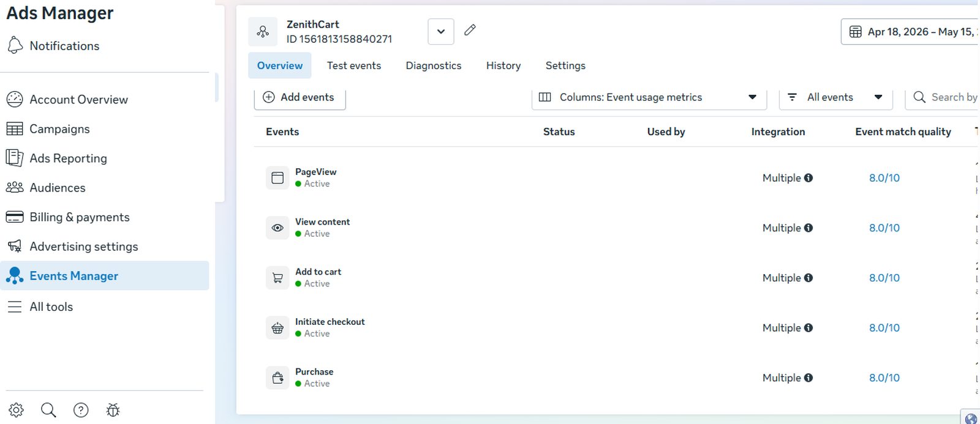Click the globe icon at bottom right
This screenshot has height=424, width=980.
pos(971,418)
